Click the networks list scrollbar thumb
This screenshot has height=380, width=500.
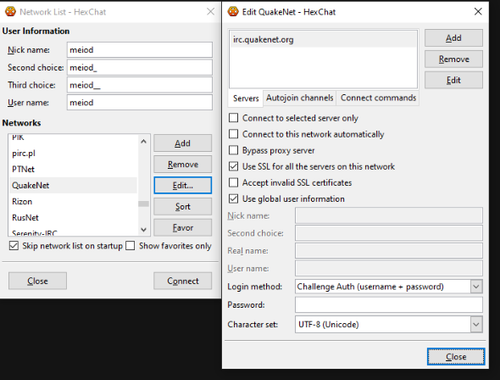click(x=144, y=204)
